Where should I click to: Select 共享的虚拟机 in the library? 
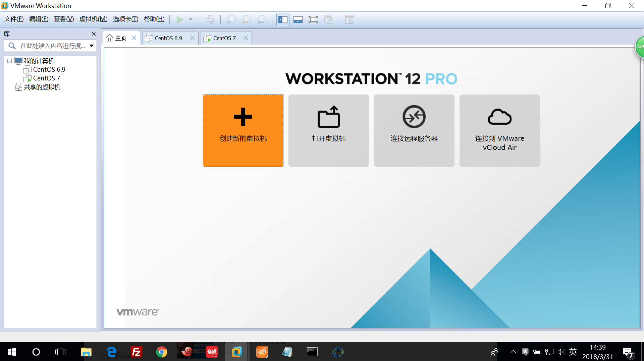point(42,87)
